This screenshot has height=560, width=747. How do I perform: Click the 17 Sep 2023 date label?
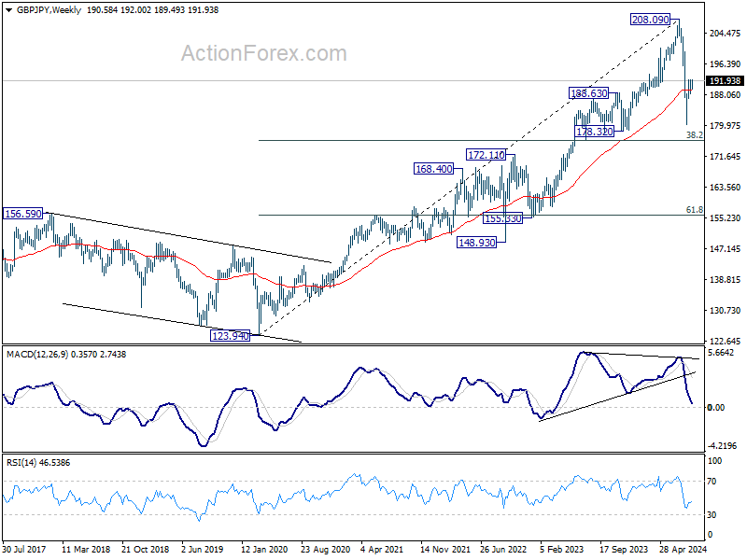(624, 549)
